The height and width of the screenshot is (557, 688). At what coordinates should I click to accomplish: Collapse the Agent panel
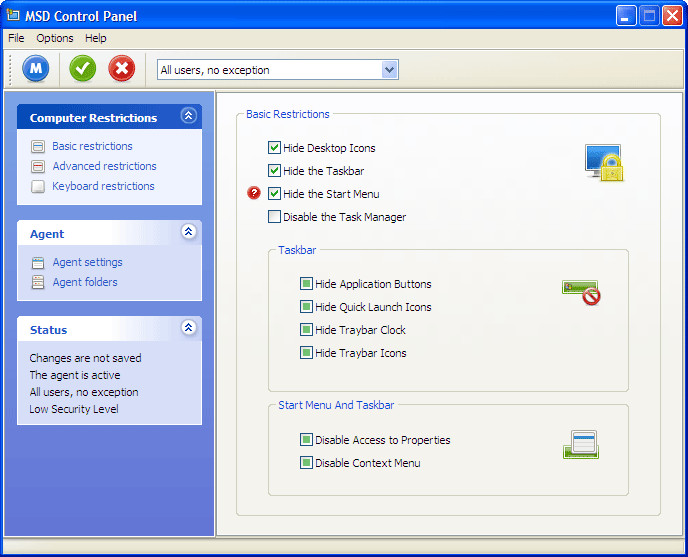pos(188,232)
